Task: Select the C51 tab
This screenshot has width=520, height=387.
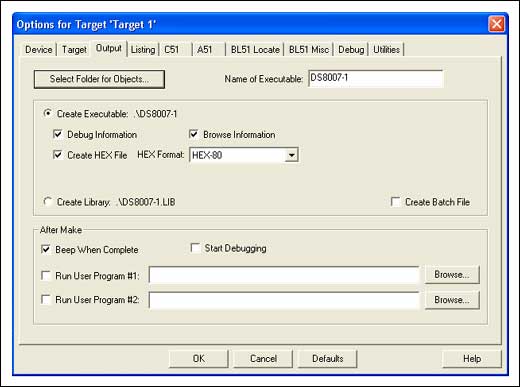Action: click(172, 50)
